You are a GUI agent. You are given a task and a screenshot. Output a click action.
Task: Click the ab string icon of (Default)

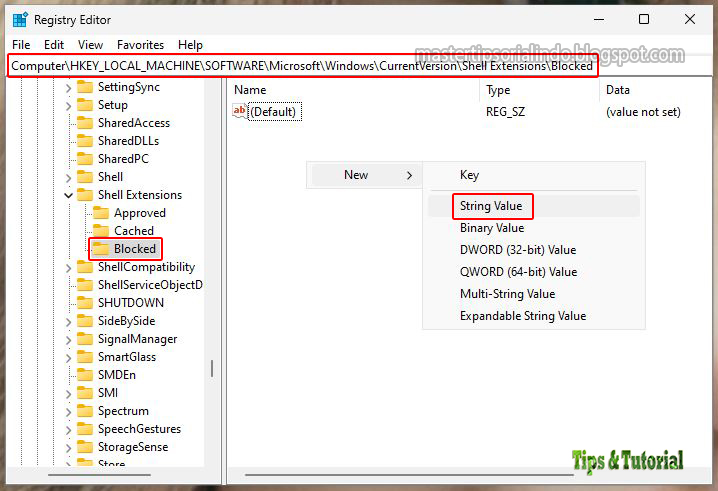pos(239,111)
